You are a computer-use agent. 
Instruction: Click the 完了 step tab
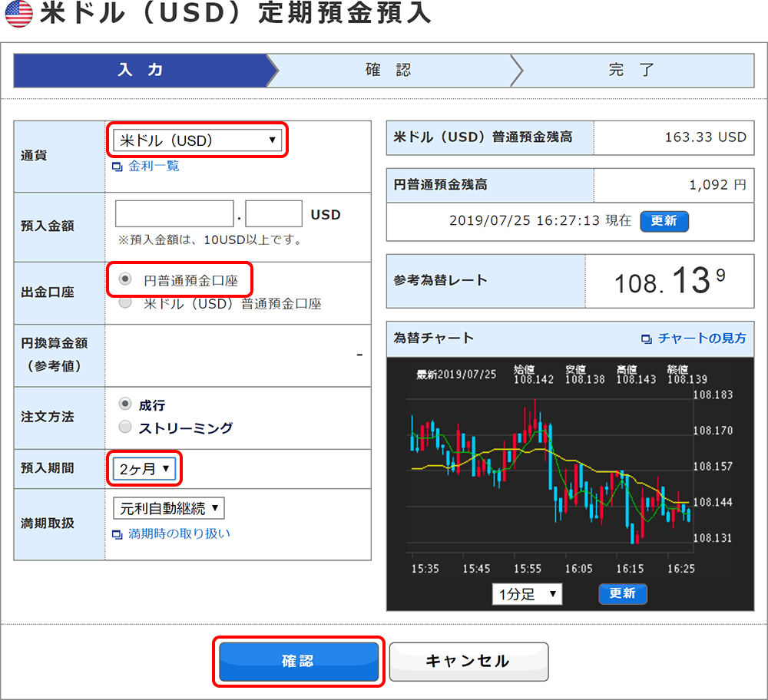(631, 71)
